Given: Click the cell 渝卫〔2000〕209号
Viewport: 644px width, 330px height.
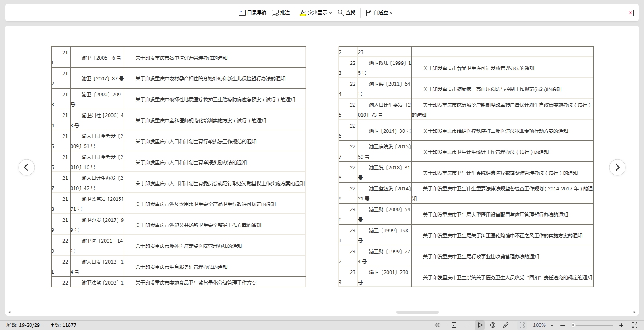Looking at the screenshot, I should [97, 99].
